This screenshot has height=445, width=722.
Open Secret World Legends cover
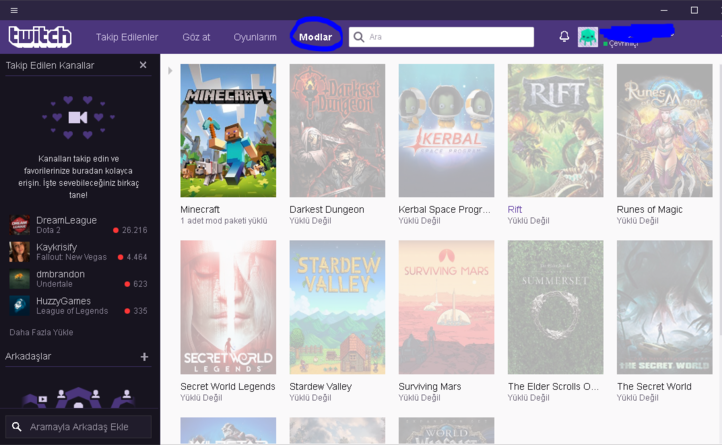coord(228,307)
